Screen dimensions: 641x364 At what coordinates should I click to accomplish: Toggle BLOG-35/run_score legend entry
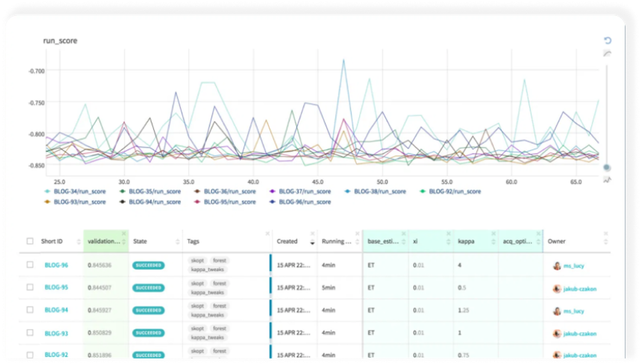coord(150,191)
